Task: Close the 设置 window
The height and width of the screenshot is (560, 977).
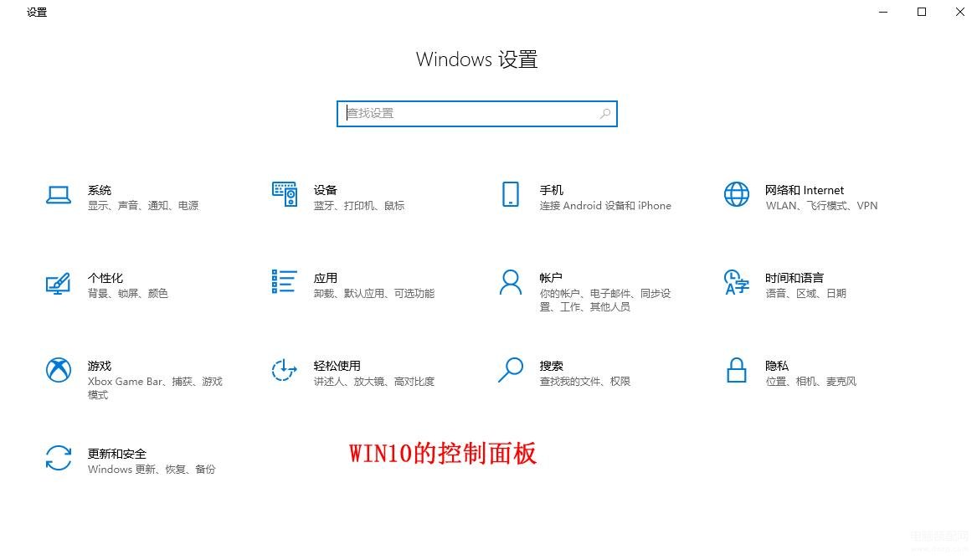Action: pos(960,12)
